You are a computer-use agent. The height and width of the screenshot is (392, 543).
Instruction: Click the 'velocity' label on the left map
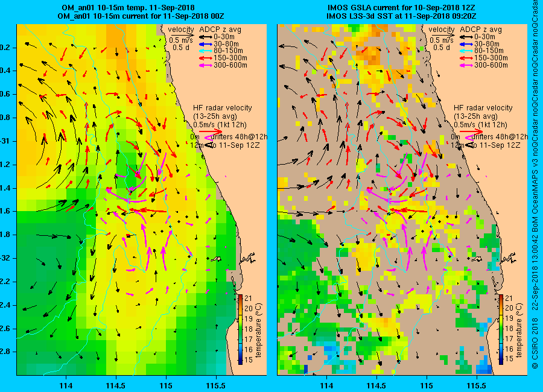click(181, 30)
